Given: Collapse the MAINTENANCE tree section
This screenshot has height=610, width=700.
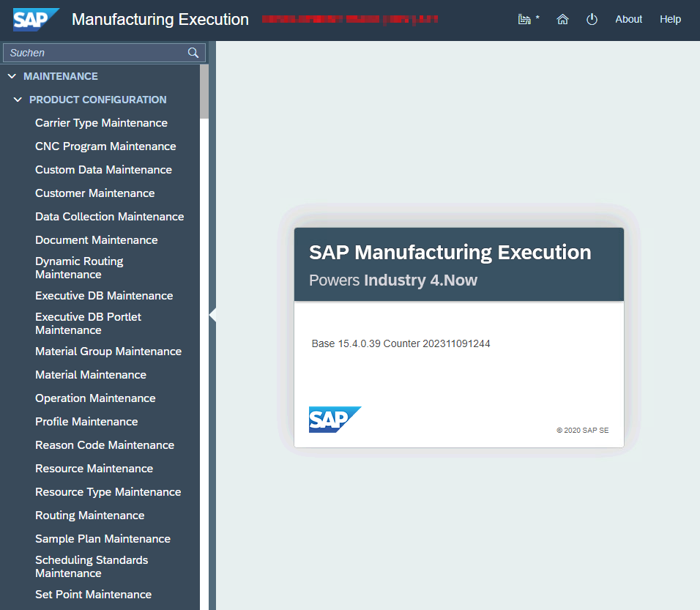Looking at the screenshot, I should 12,76.
